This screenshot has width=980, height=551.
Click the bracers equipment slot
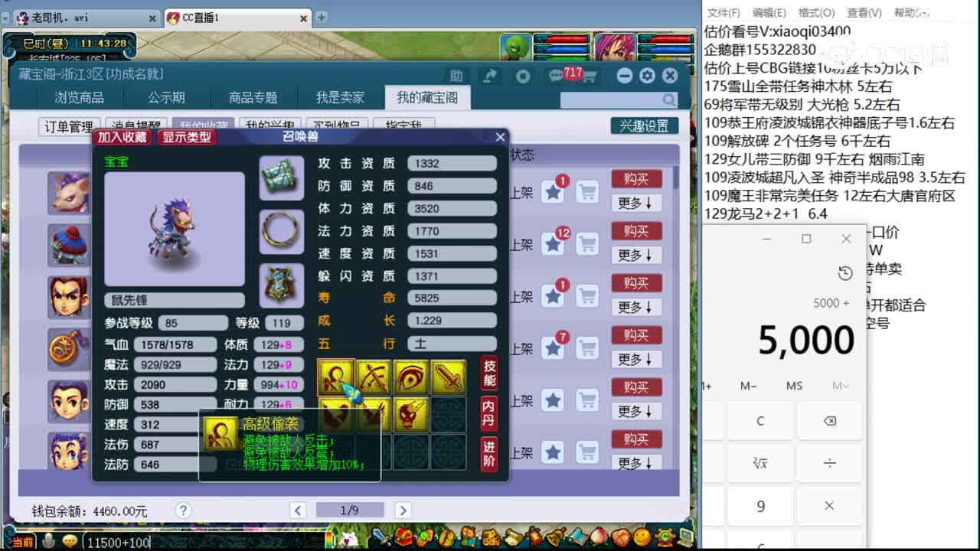(282, 178)
